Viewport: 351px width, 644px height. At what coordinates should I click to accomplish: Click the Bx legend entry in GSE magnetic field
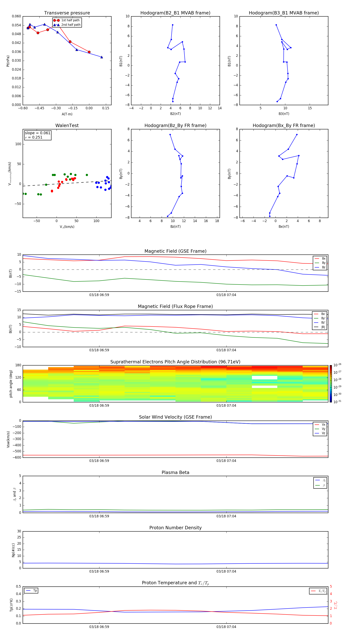point(320,259)
